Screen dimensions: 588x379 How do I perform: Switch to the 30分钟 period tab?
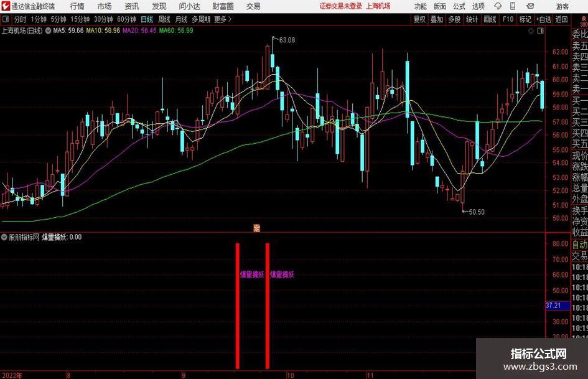pos(103,19)
